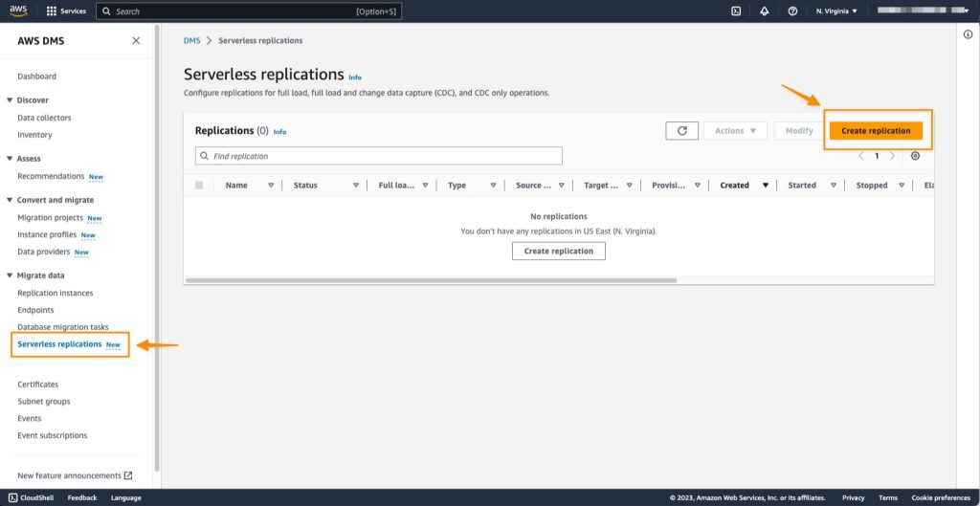The height and width of the screenshot is (506, 980).
Task: Select all replications checkbox
Action: pos(199,186)
